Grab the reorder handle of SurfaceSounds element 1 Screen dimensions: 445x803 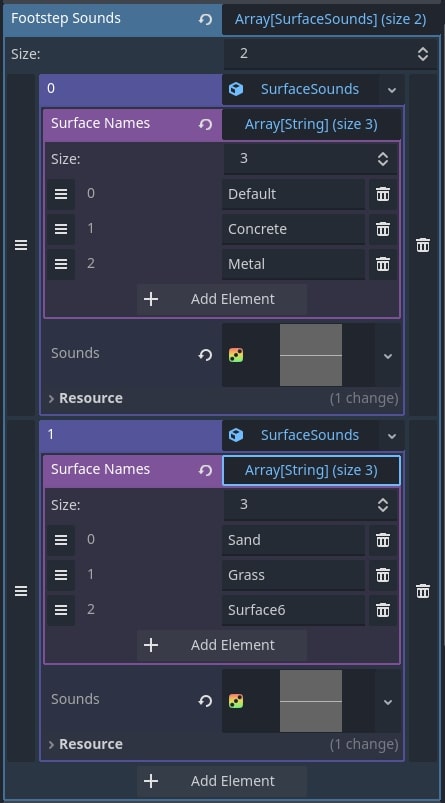tap(21, 591)
